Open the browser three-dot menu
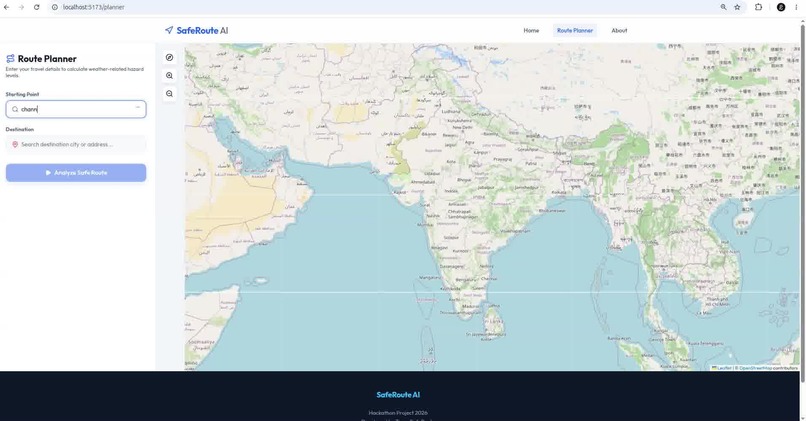The width and height of the screenshot is (806, 421). 796,7
